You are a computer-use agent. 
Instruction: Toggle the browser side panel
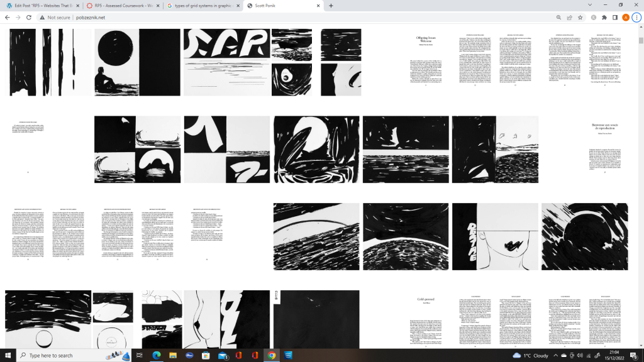tap(614, 18)
